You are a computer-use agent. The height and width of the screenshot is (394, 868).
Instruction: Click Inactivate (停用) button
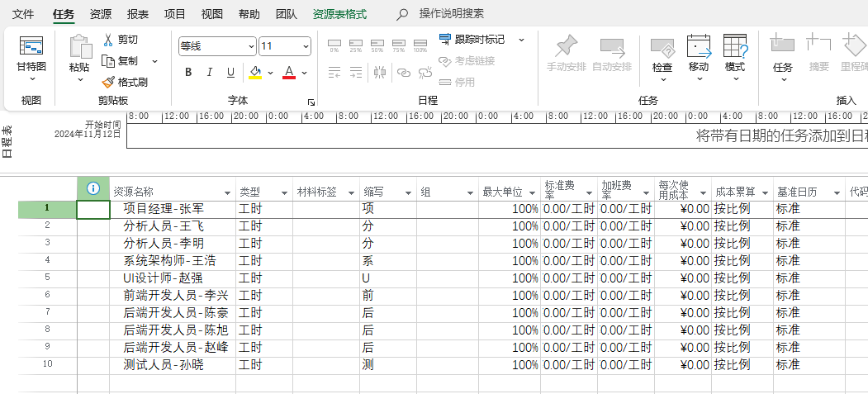coord(457,83)
